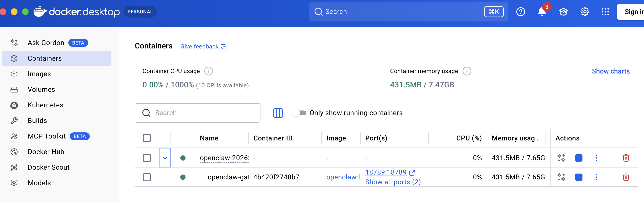
Task: Sort by the Memory usage column header
Action: 516,138
